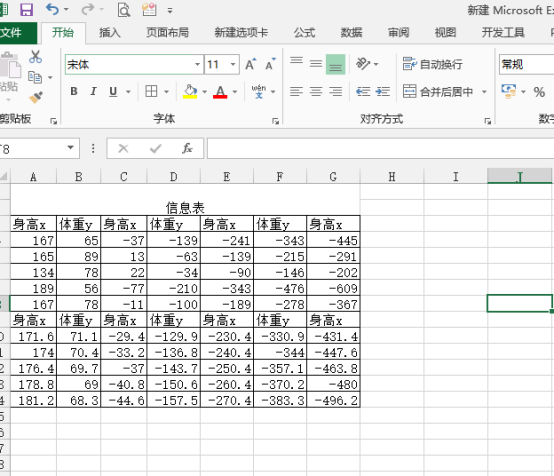Click the Undo arrow icon
Viewport: 554px width, 476px height.
pos(52,10)
